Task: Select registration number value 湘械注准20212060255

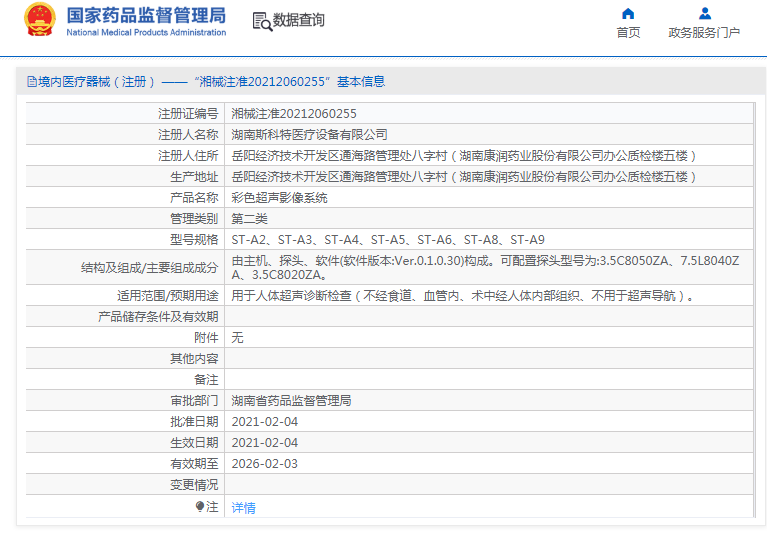Action: (293, 113)
